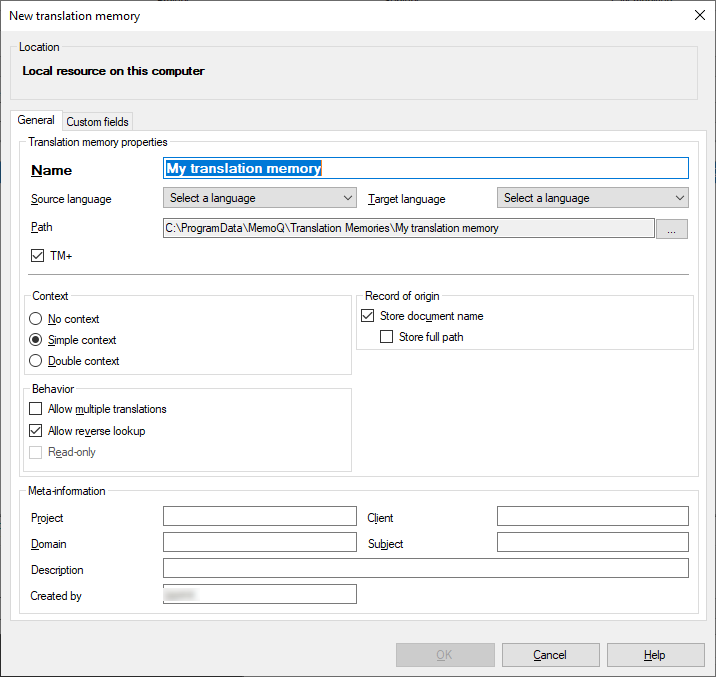Focus the Project input field
The width and height of the screenshot is (716, 677).
pos(259,516)
